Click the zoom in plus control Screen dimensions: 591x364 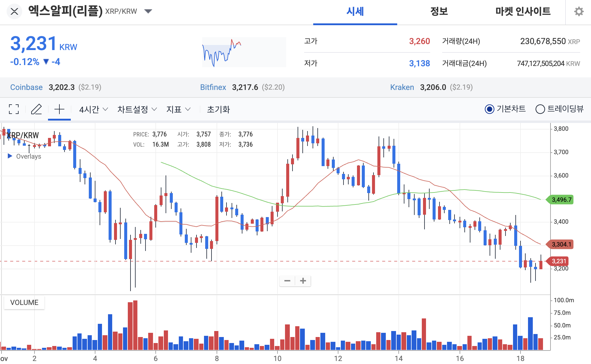[303, 281]
